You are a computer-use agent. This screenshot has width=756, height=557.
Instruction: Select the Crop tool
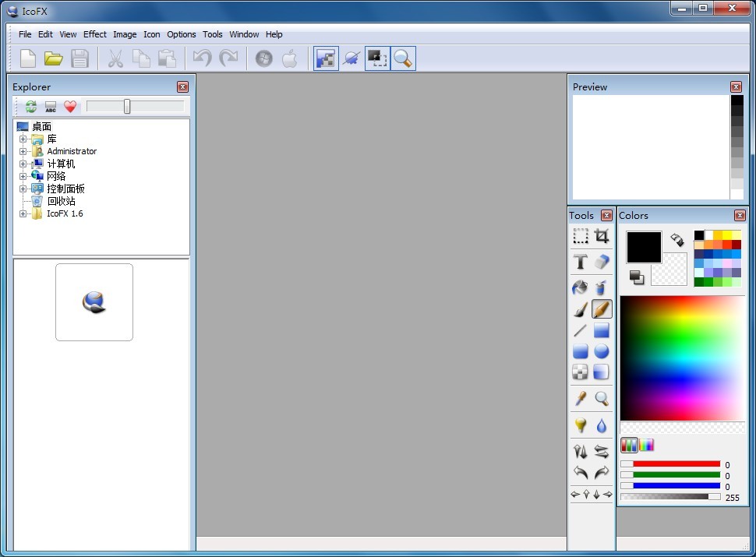(x=602, y=236)
